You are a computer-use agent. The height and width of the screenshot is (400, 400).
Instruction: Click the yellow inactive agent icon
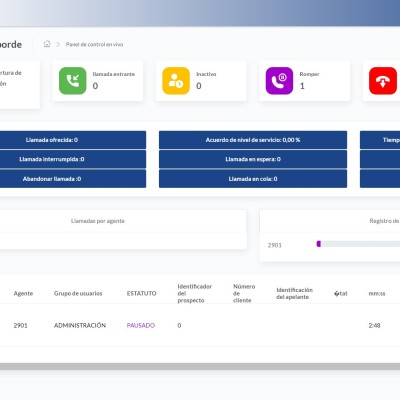[x=176, y=81]
